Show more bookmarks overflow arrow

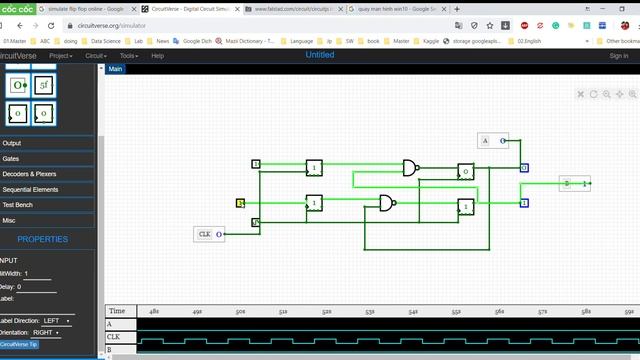coord(587,41)
